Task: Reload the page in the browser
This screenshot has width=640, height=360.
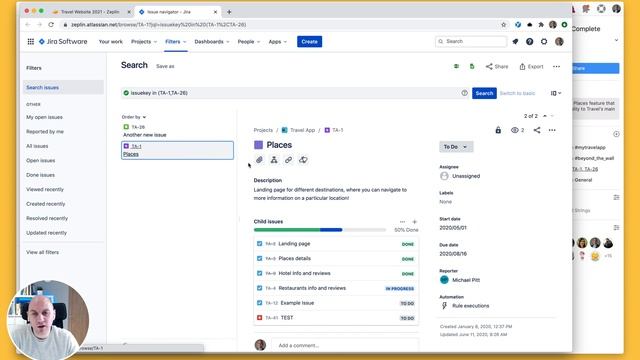Action: (51, 25)
